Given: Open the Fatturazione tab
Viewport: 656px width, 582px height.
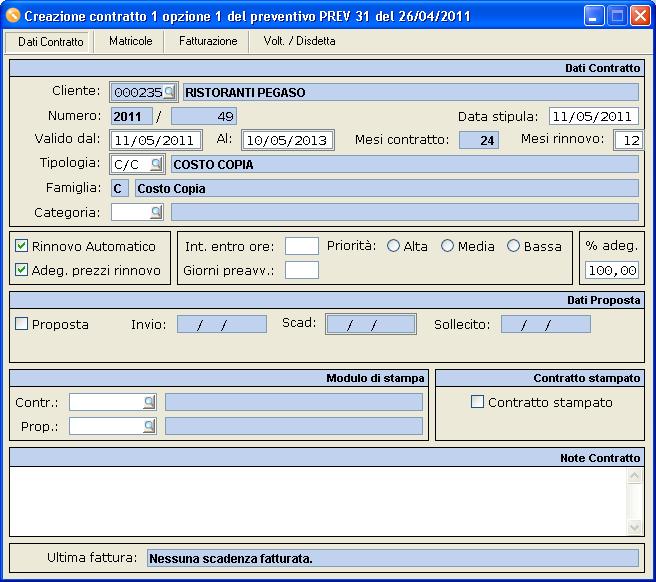Looking at the screenshot, I should 208,41.
